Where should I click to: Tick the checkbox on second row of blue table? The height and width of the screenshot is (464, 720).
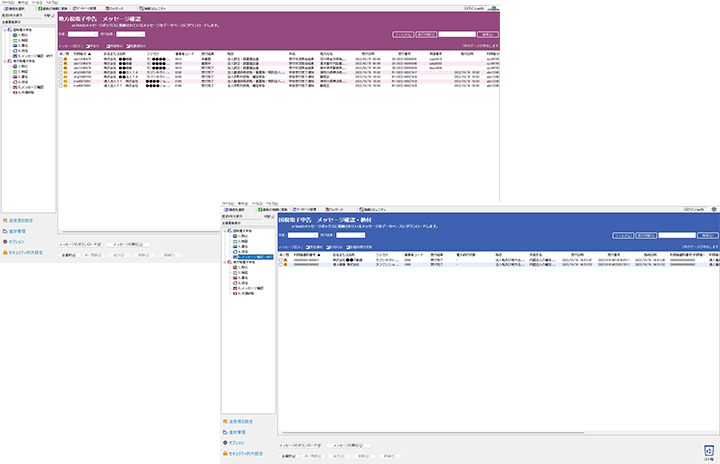point(280,266)
